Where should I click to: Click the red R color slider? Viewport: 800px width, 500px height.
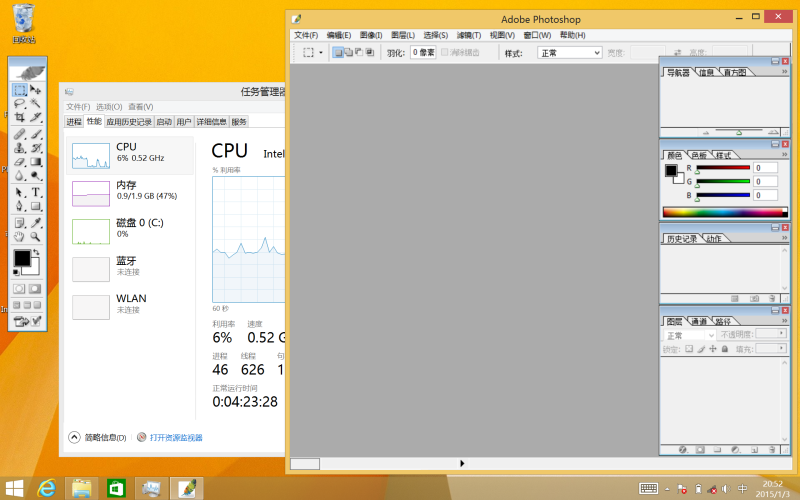(x=723, y=168)
